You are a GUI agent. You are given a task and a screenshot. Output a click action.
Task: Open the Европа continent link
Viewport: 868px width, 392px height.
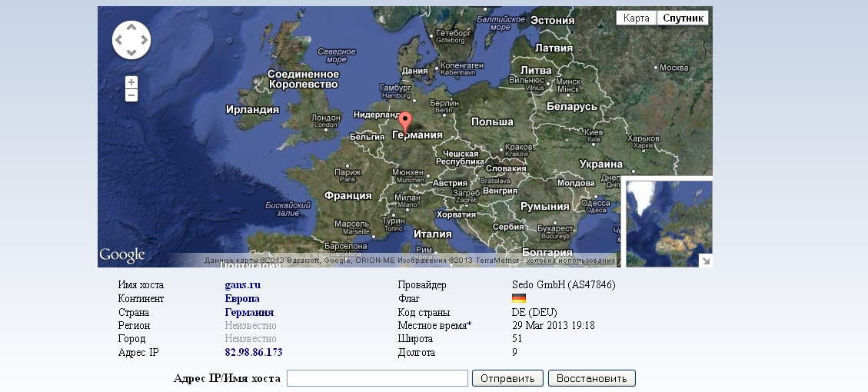coord(242,298)
